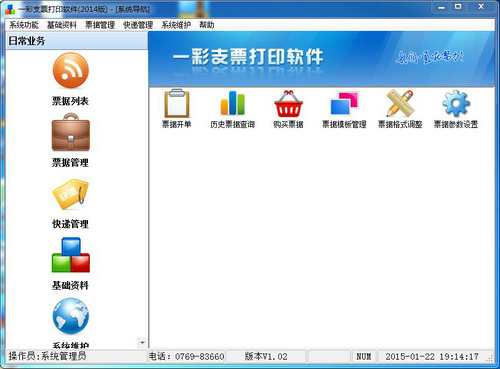Open 基础资料 colored blocks icon
Viewport: 500px width, 369px height.
[71, 255]
